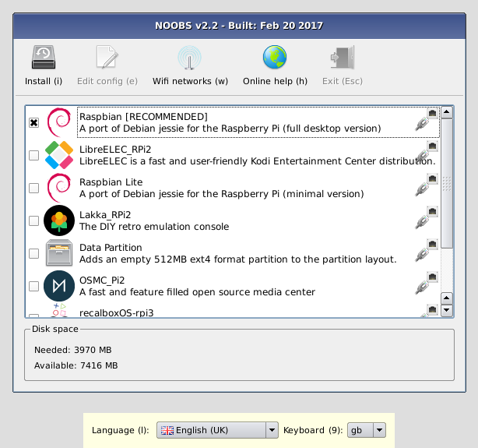Select the Data Partition checkbox
Image resolution: width=478 pixels, height=448 pixels.
pyautogui.click(x=33, y=253)
